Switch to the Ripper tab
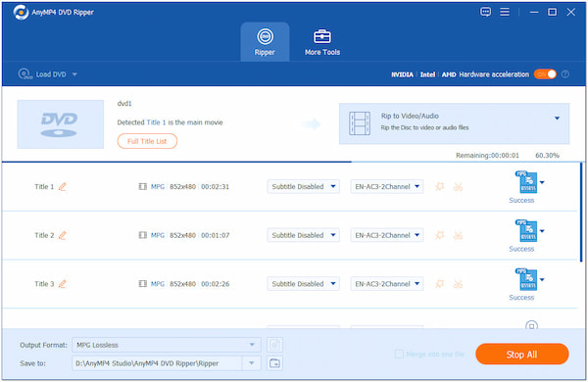This screenshot has height=382, width=588. [x=265, y=41]
